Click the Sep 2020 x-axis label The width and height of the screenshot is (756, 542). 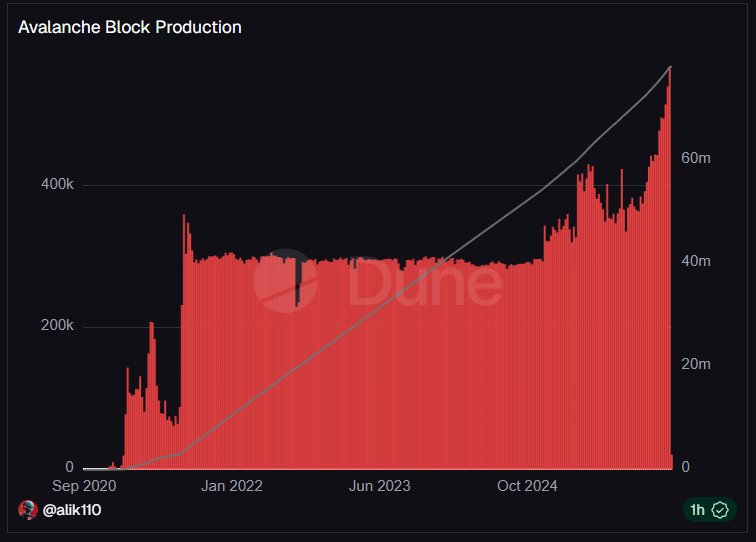pyautogui.click(x=85, y=486)
